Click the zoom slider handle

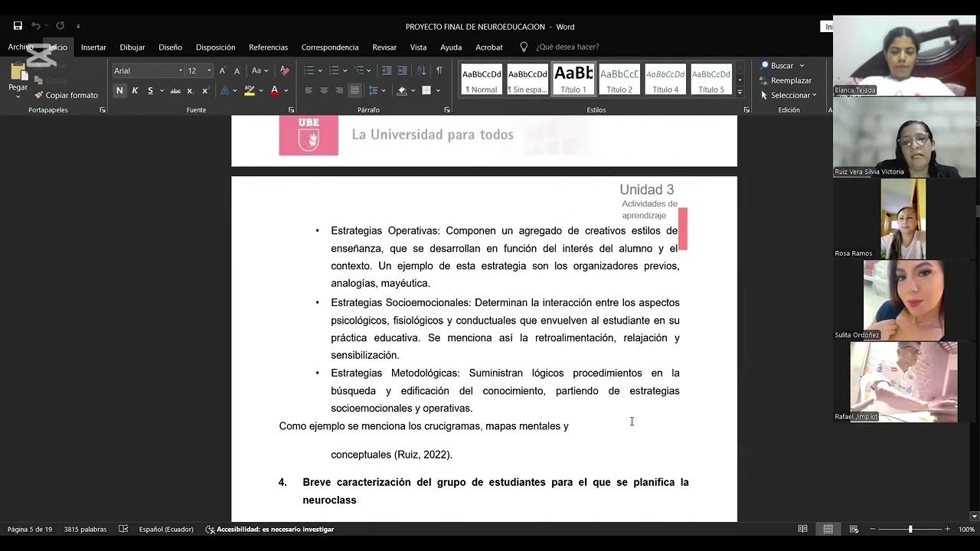pos(910,529)
